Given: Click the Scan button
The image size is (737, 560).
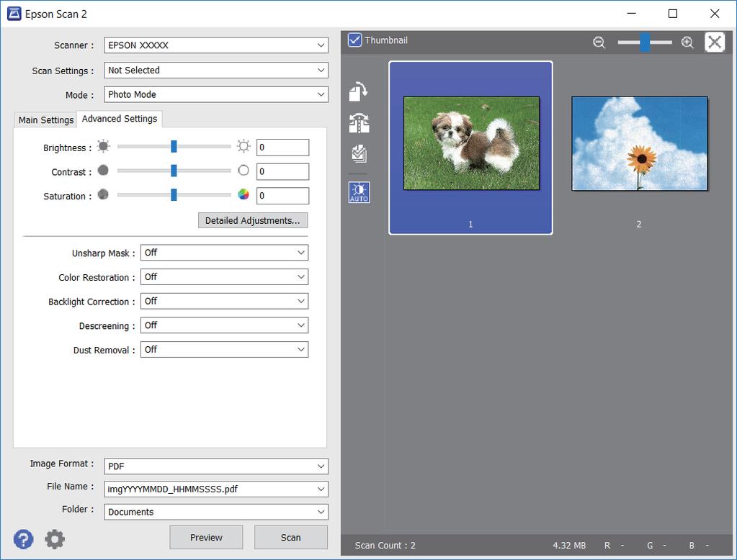Looking at the screenshot, I should (x=291, y=538).
